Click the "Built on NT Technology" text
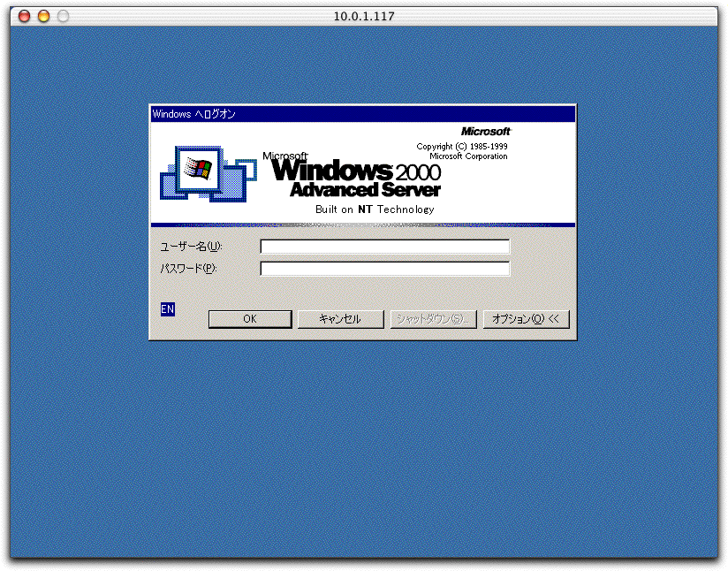728x571 pixels. (x=375, y=209)
